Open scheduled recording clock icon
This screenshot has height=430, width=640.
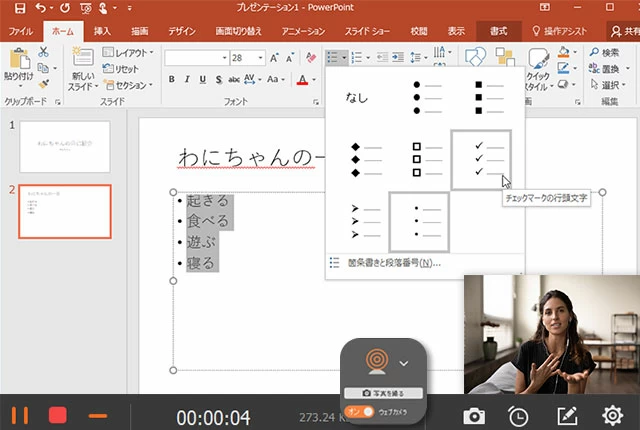pos(518,417)
